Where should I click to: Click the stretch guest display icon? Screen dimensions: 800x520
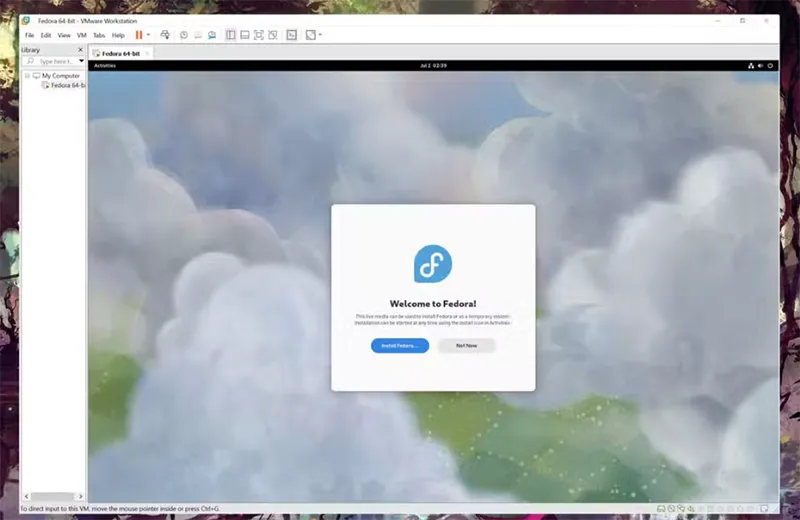coord(311,35)
